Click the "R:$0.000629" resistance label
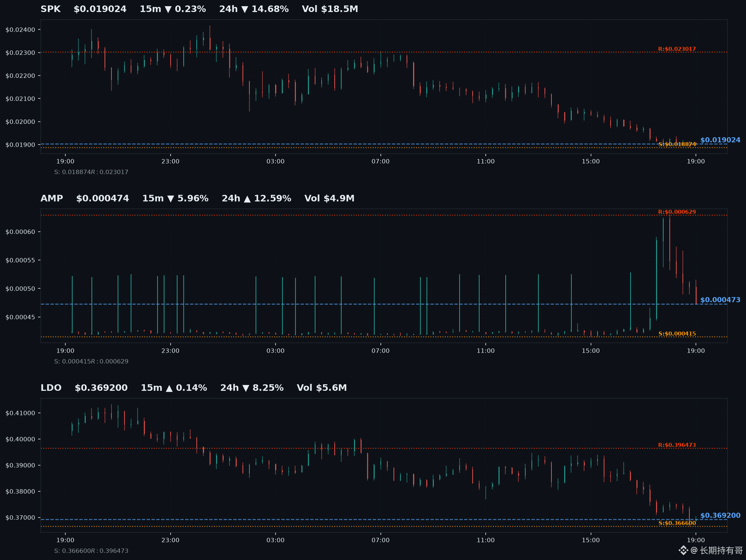Viewport: 746px width, 560px height. [x=677, y=212]
